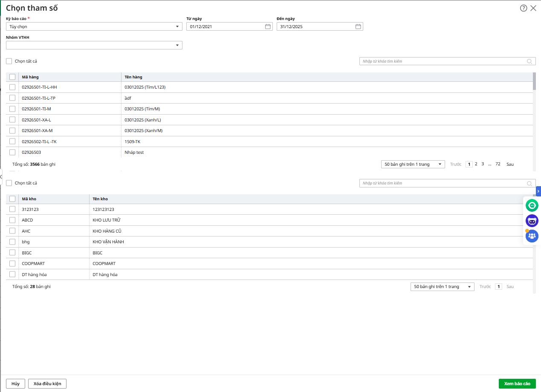Change product records-per-page dropdown
Viewport: 541px width, 392px height.
pos(412,164)
